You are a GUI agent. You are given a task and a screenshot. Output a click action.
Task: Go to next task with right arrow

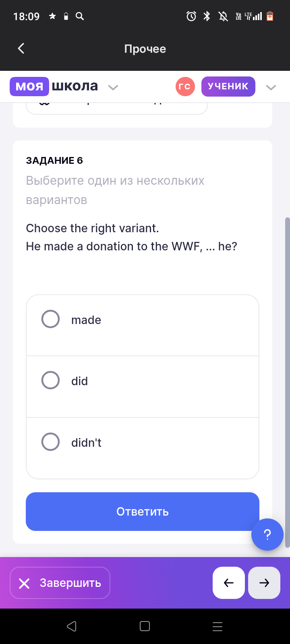(264, 583)
